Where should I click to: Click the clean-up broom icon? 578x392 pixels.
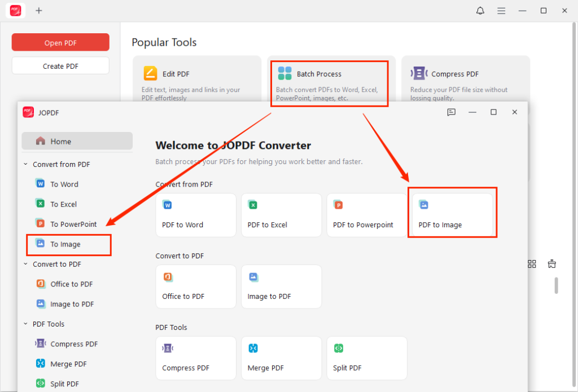tap(552, 264)
